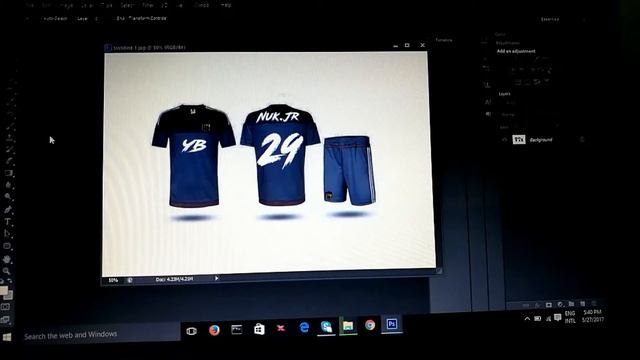The width and height of the screenshot is (640, 360).
Task: Open Google Chrome from taskbar
Action: pyautogui.click(x=370, y=325)
